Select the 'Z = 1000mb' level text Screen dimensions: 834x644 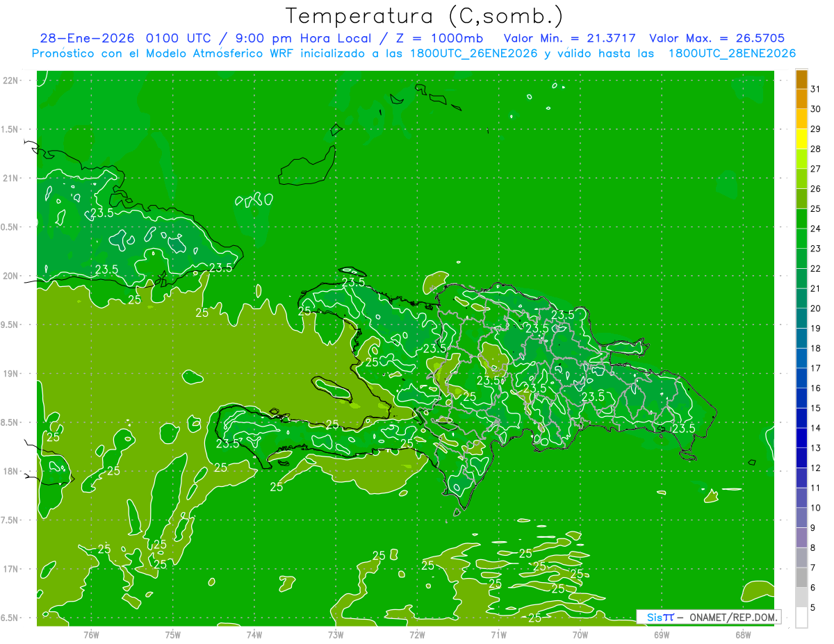(439, 38)
